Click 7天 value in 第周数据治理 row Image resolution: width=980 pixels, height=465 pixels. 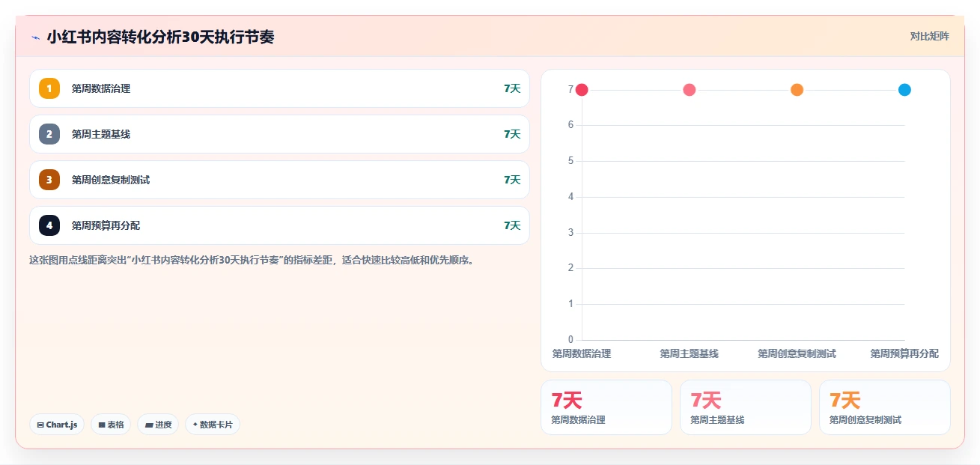pyautogui.click(x=512, y=88)
